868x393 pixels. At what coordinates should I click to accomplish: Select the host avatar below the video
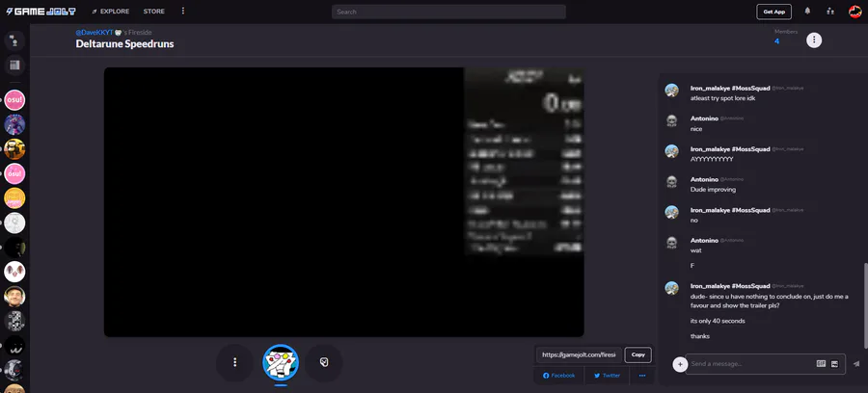pyautogui.click(x=281, y=362)
